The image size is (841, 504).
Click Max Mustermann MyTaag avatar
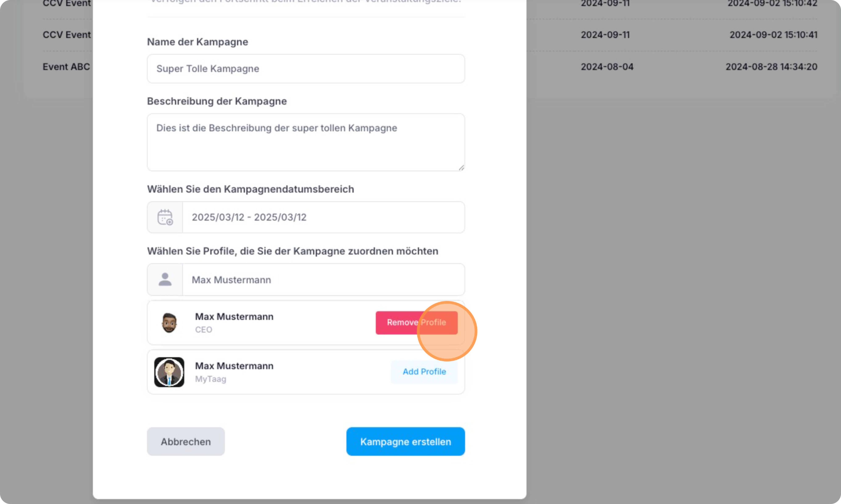(169, 372)
